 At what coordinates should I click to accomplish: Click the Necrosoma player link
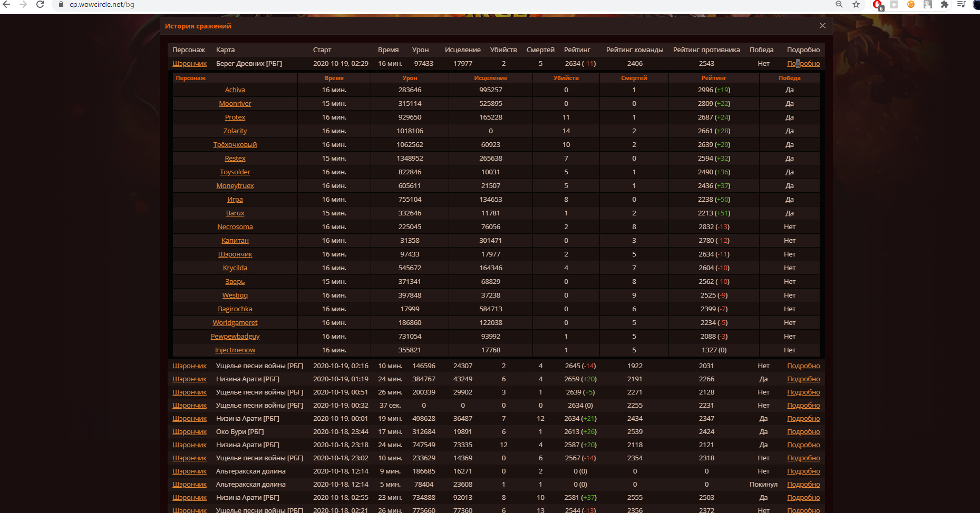(x=235, y=227)
